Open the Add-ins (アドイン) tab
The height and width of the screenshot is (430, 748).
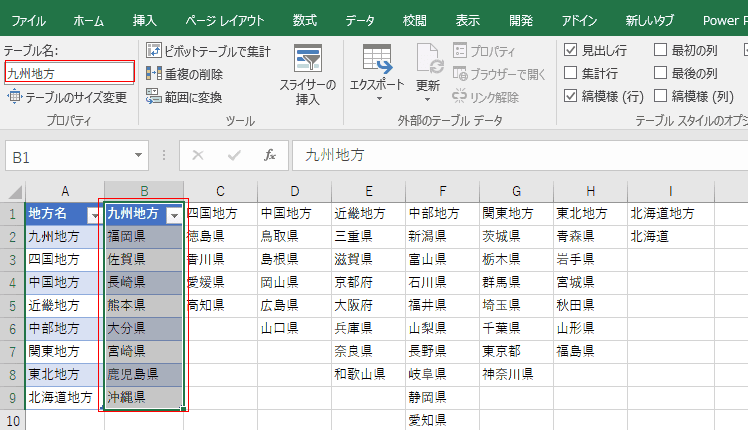coord(579,21)
